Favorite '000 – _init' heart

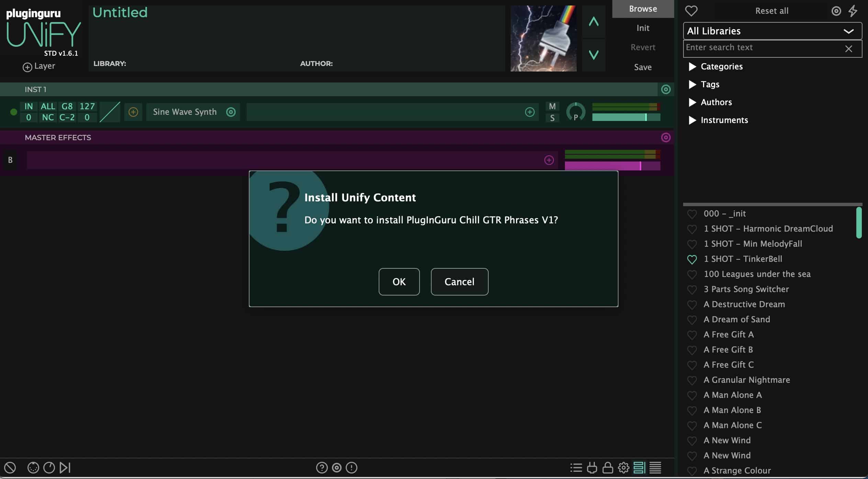point(692,214)
